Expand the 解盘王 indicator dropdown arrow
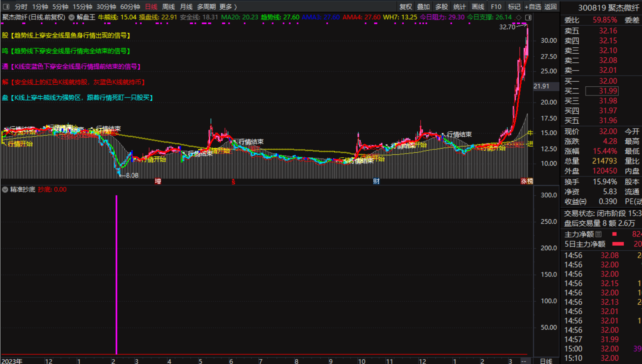642x364 pixels. (71, 17)
